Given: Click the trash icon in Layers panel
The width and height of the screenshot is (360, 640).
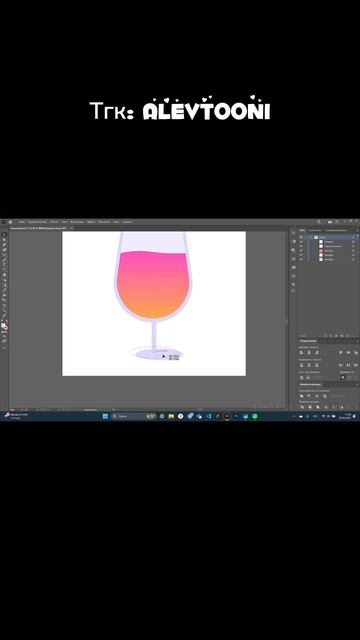Looking at the screenshot, I should click(353, 336).
